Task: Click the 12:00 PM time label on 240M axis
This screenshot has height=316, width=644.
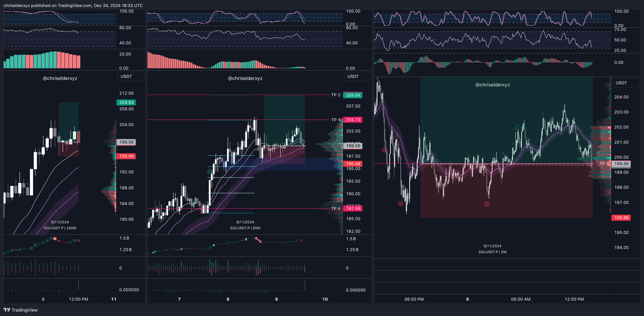Action: click(x=79, y=299)
